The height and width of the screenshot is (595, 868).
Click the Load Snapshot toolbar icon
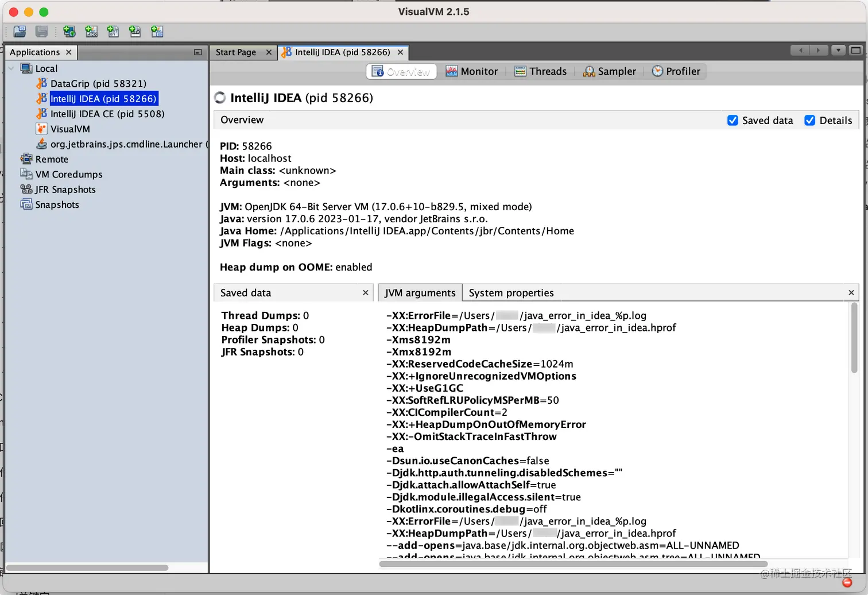point(20,32)
